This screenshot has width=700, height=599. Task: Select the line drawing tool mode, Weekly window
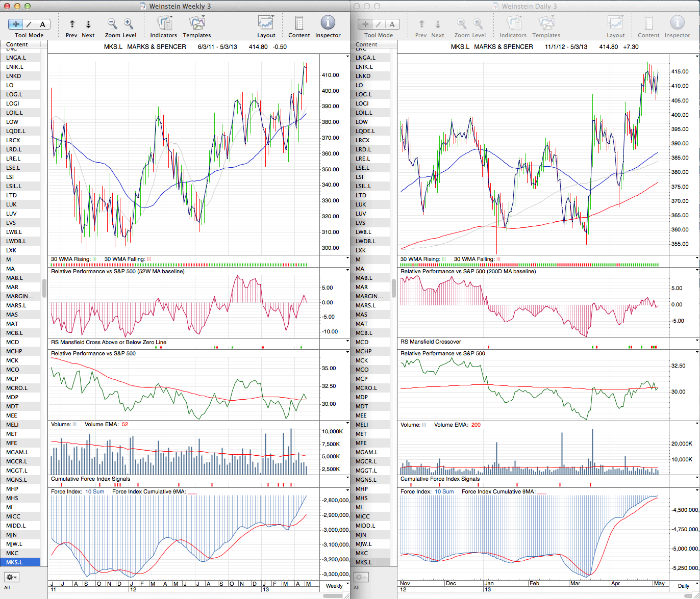29,24
